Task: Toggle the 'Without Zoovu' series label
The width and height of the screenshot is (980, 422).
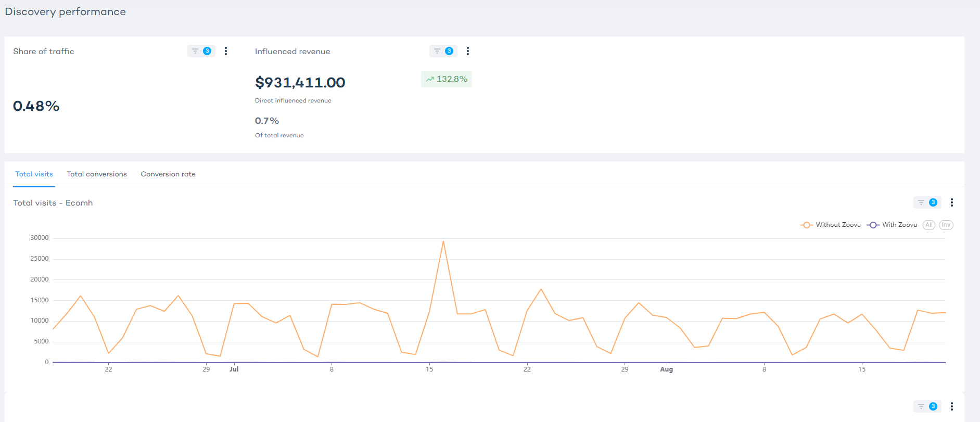Action: [838, 225]
